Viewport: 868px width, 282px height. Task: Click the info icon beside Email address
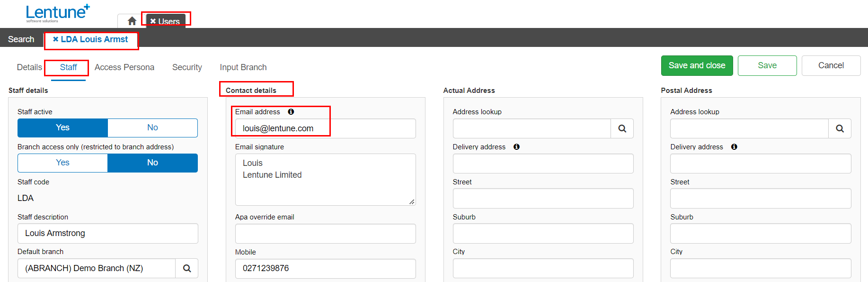291,112
